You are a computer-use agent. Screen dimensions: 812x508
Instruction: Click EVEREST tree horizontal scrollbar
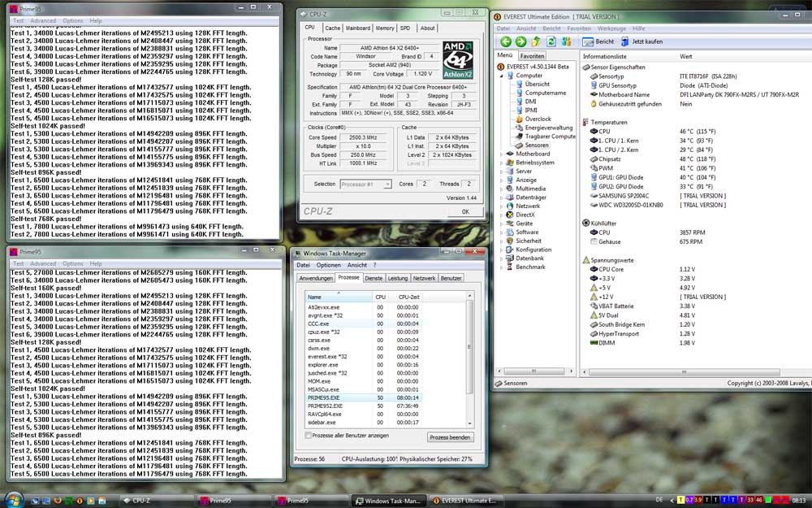pyautogui.click(x=534, y=371)
